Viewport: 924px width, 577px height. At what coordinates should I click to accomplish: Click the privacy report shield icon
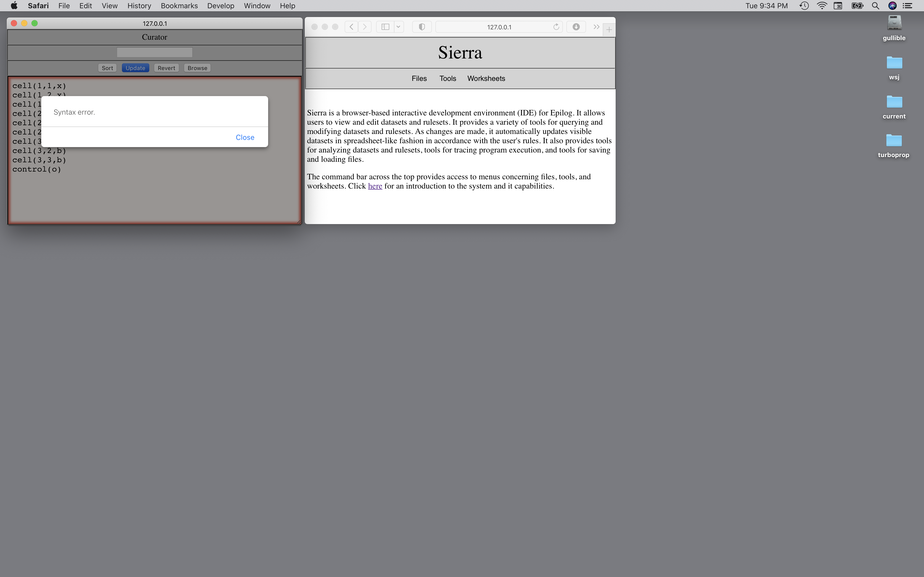point(422,27)
